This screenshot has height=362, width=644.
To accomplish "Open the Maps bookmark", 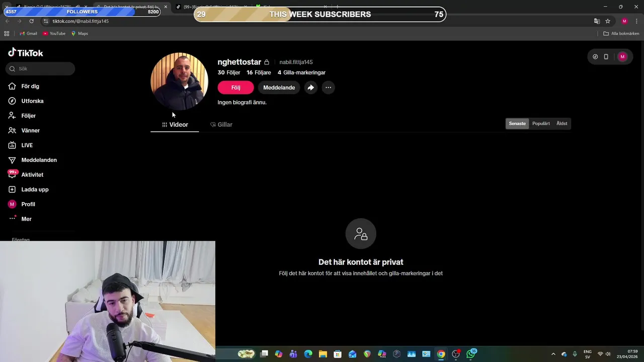I will 79,34.
